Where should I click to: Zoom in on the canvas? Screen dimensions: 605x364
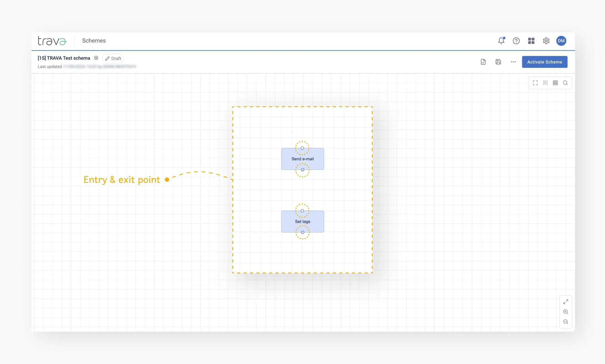[566, 312]
